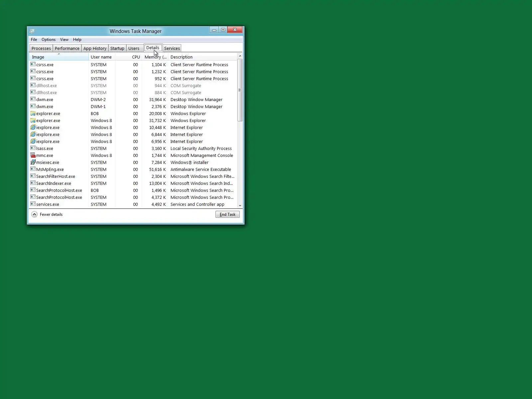Maximize the Windows Task Manager window

point(223,30)
